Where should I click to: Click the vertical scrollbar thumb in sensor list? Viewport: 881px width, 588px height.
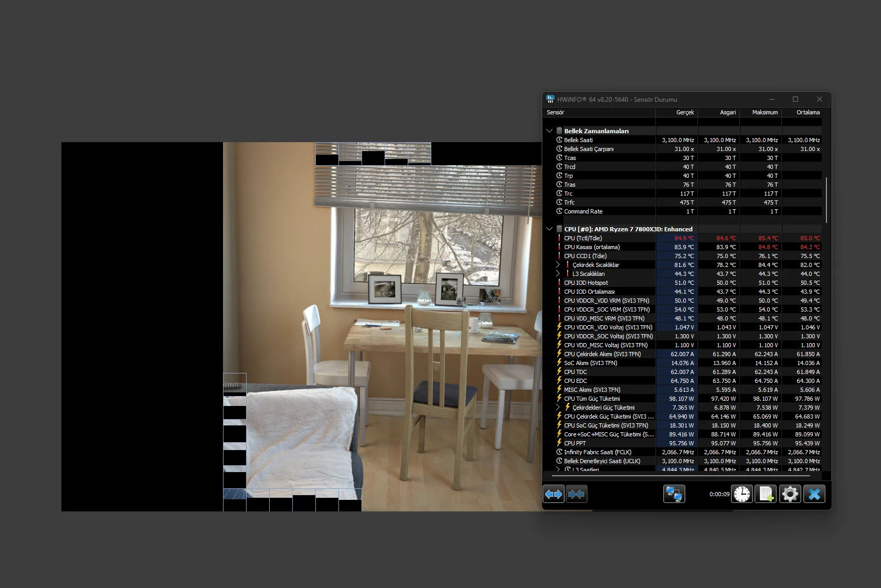tap(826, 200)
